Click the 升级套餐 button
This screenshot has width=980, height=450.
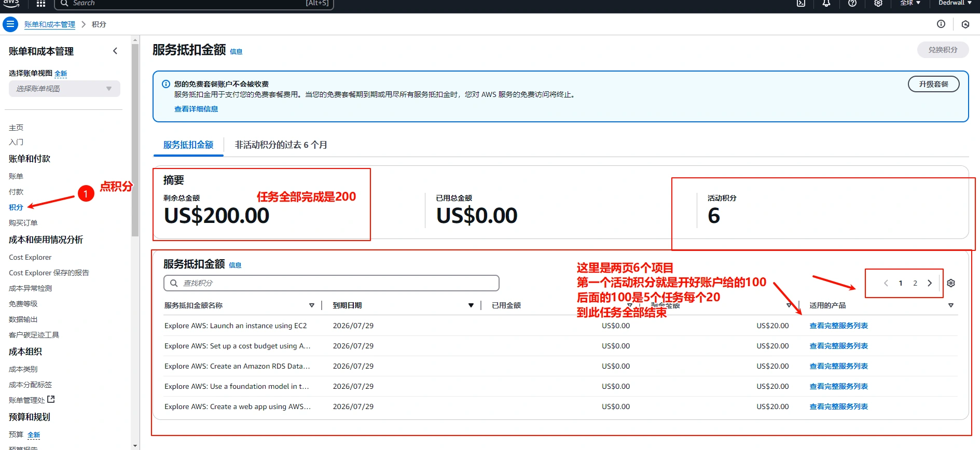(933, 84)
